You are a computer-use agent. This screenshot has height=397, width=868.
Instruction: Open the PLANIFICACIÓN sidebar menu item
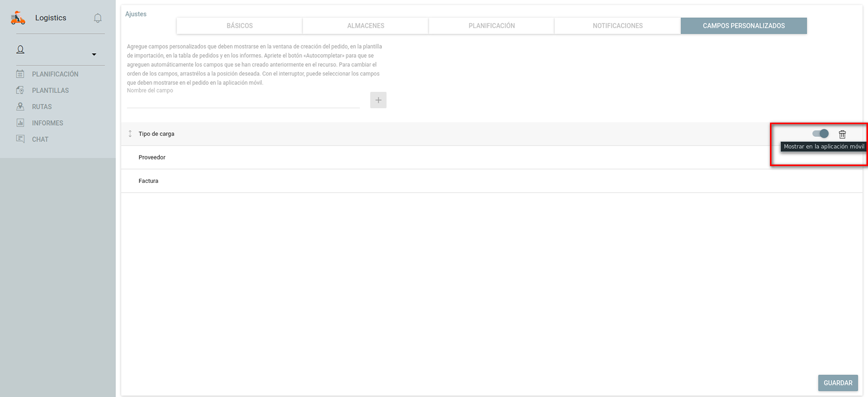click(x=55, y=74)
